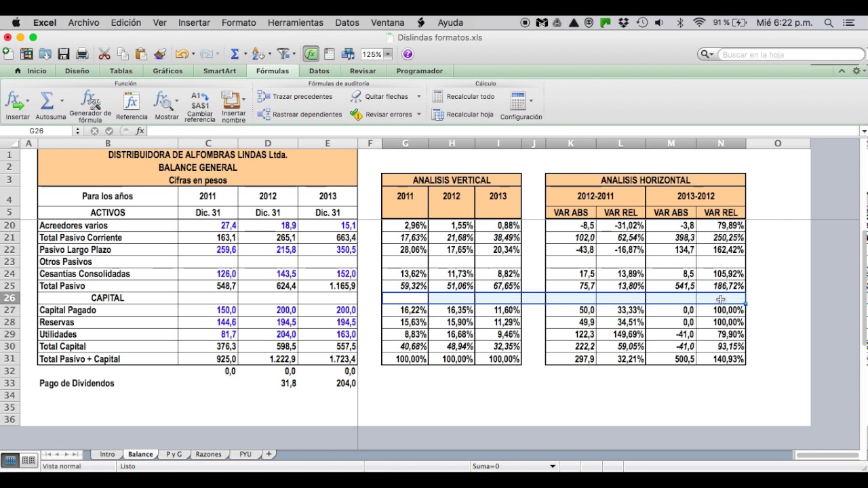The height and width of the screenshot is (488, 868).
Task: Click the Insertar nombre ribbon icon
Action: [231, 100]
